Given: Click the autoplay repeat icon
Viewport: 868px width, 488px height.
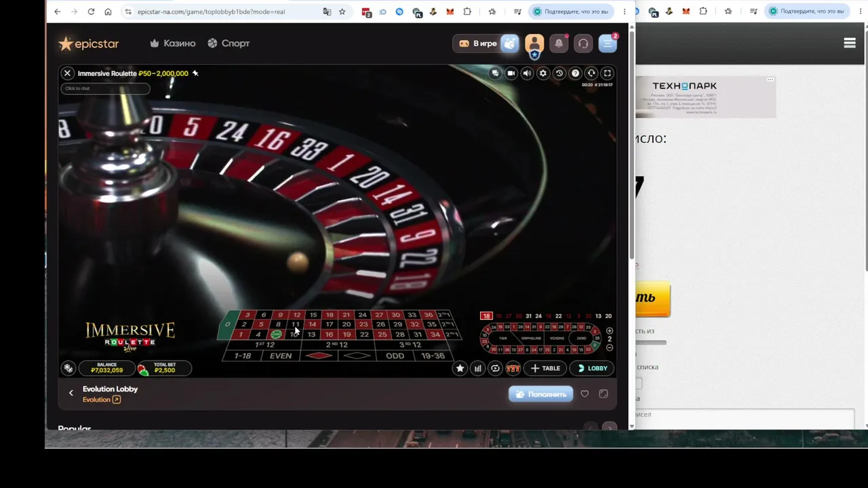Looking at the screenshot, I should [496, 368].
